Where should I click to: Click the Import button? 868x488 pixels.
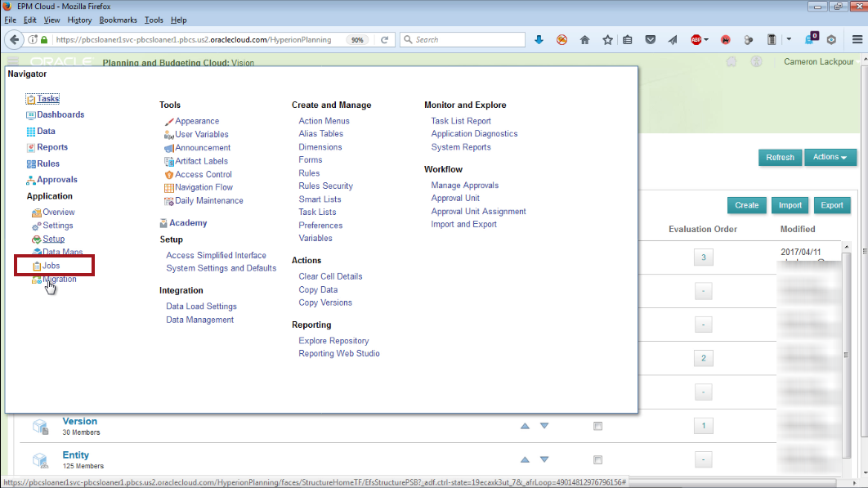790,205
